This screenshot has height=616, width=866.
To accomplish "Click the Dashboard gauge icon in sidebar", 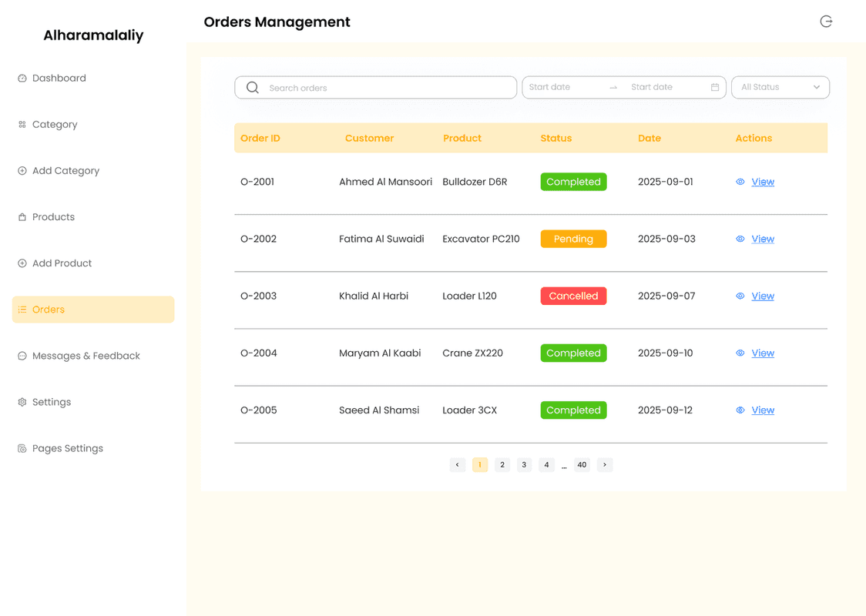I will tap(22, 79).
